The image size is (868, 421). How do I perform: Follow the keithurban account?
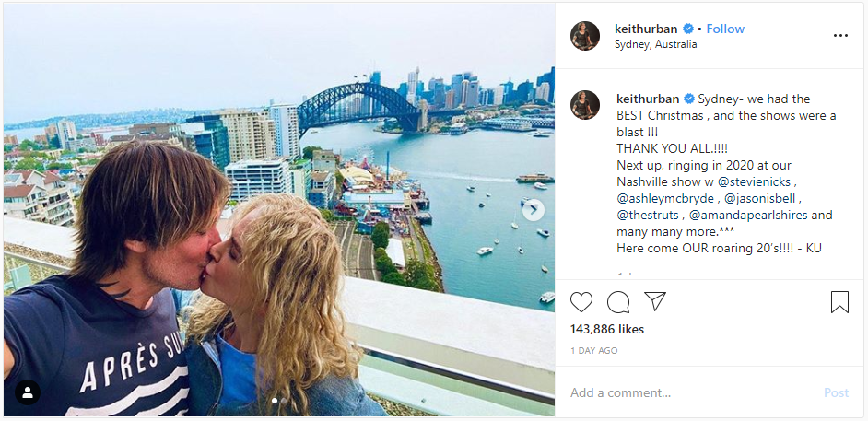click(725, 29)
